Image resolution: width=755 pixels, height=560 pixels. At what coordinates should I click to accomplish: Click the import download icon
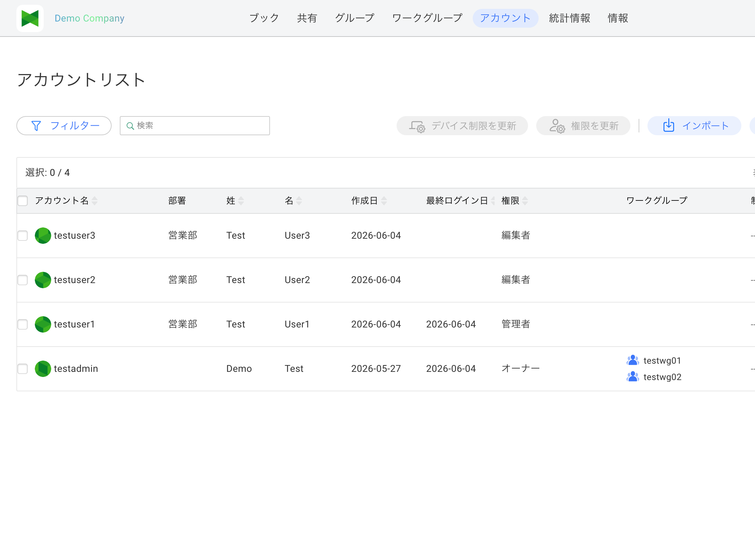coord(669,125)
